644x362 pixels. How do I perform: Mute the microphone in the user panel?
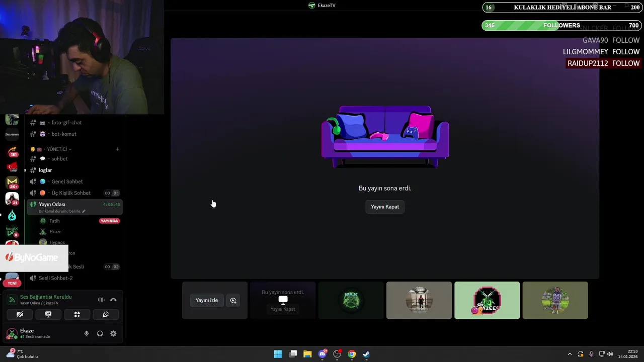tap(87, 333)
